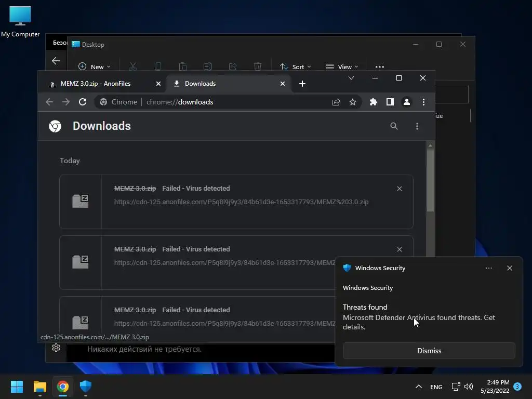Share this page icon in address bar
This screenshot has width=532, height=399.
336,102
